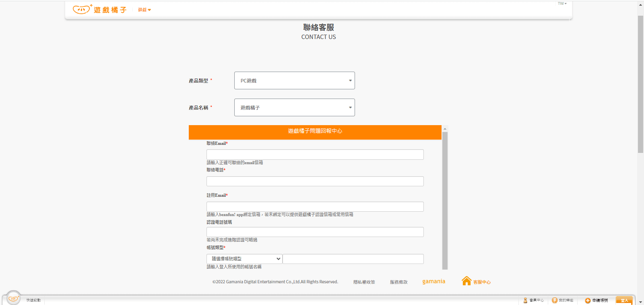Viewport: 644px width, 305px height.
Task: Click the 聯絡Email input field
Action: [315, 155]
